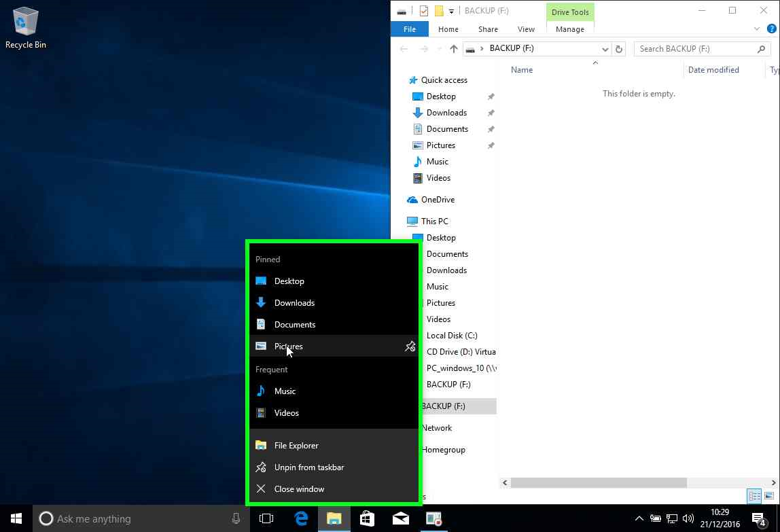Viewport: 780px width, 532px height.
Task: Open CD Drive (D:) in navigation pane
Action: [x=461, y=352]
